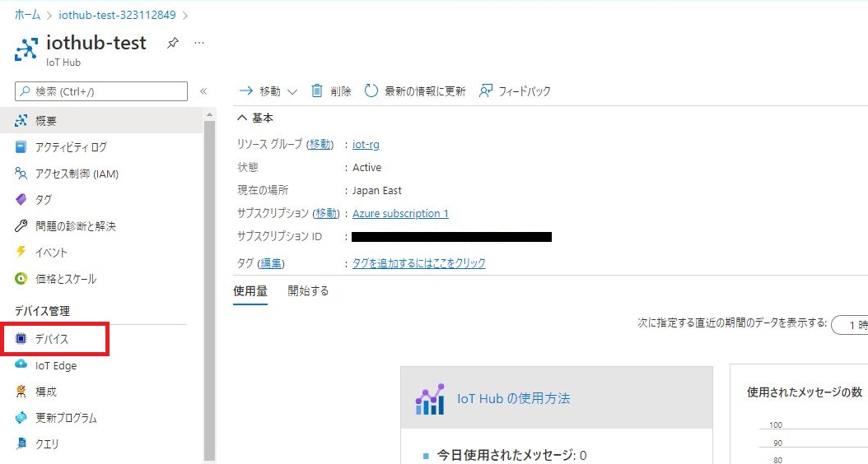Click the Active status value
This screenshot has width=868, height=464.
tap(367, 168)
